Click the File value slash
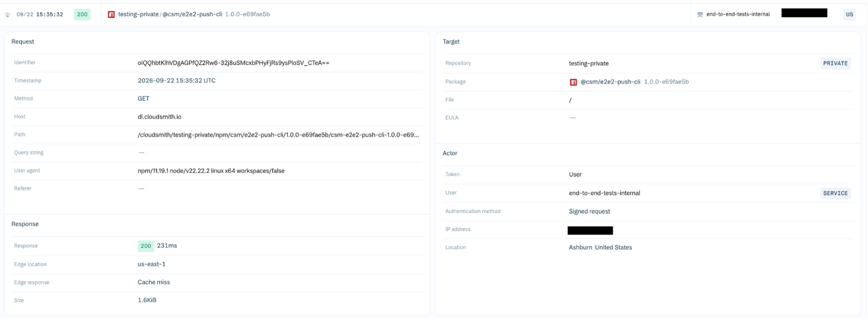This screenshot has height=319, width=868. 570,100
